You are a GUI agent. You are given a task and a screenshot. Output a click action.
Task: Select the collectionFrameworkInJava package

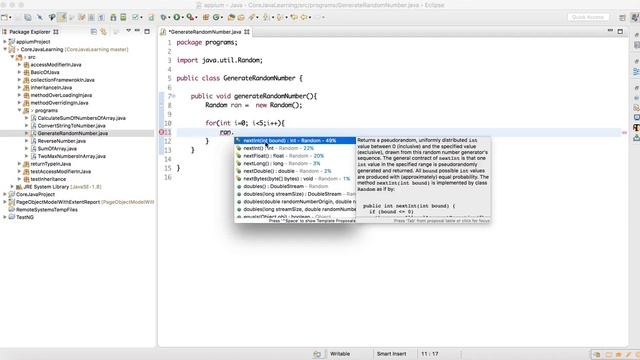(62, 80)
